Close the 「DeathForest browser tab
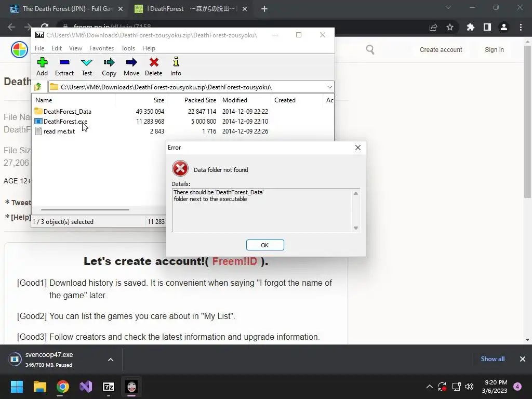Screen dimensions: 532x399 245,9
